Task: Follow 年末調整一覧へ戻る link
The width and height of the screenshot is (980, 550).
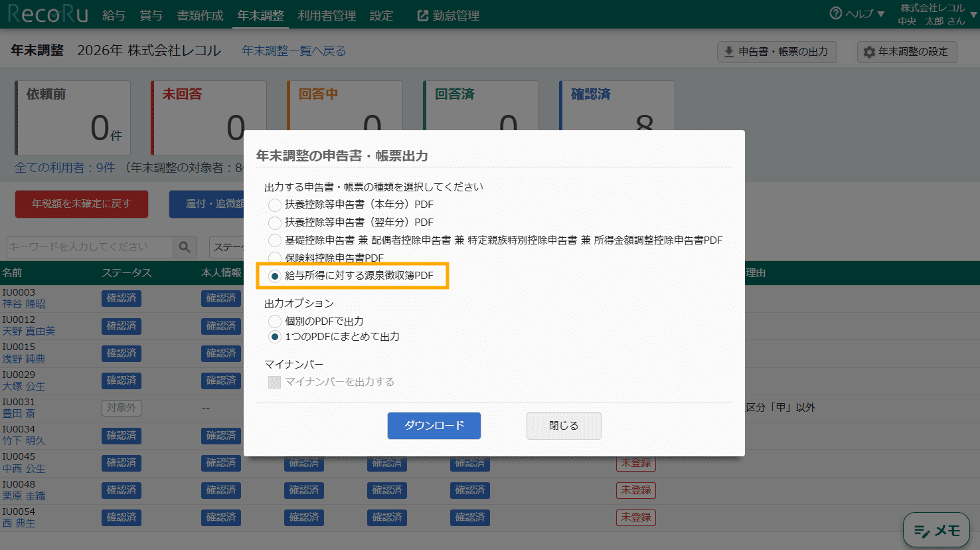Action: [294, 51]
